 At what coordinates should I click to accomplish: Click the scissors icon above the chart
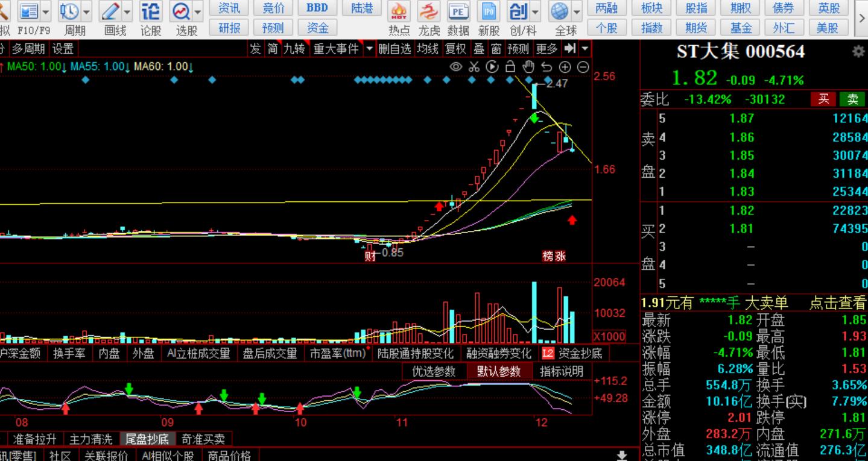(474, 67)
